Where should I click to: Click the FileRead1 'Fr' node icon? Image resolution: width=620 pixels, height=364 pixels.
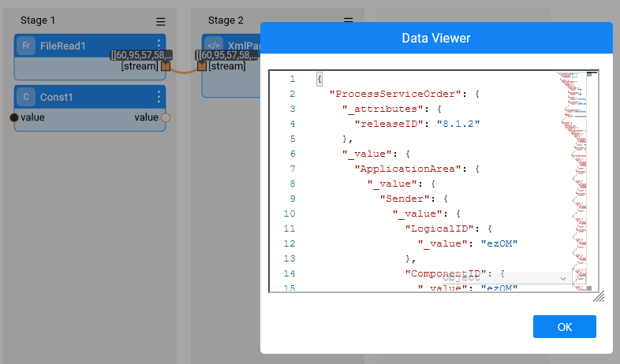(26, 46)
